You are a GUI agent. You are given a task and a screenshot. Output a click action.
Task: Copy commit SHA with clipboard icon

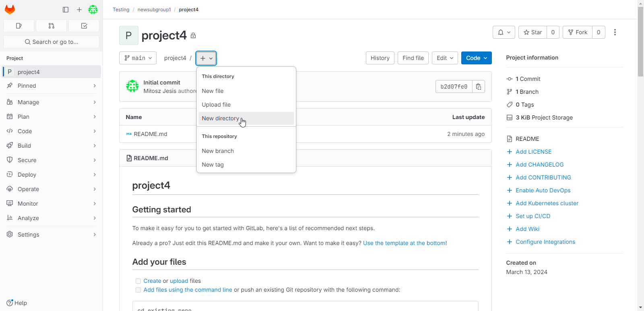tap(479, 87)
